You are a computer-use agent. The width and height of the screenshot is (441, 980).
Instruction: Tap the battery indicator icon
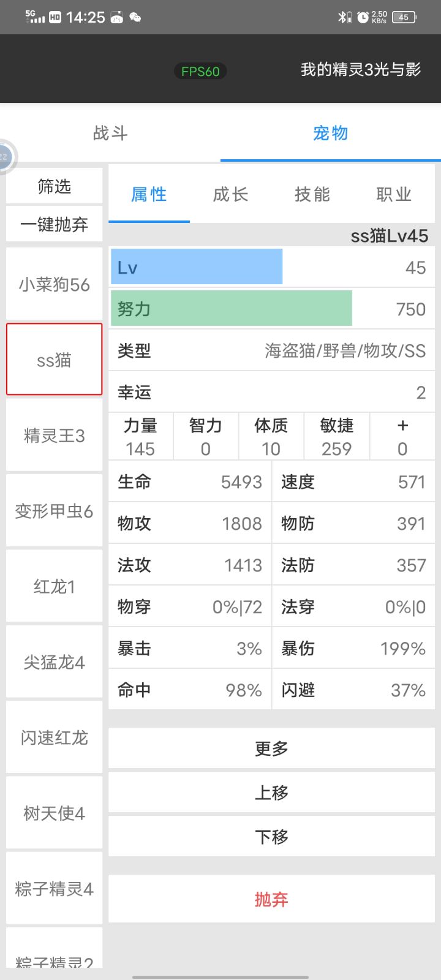pos(404,17)
